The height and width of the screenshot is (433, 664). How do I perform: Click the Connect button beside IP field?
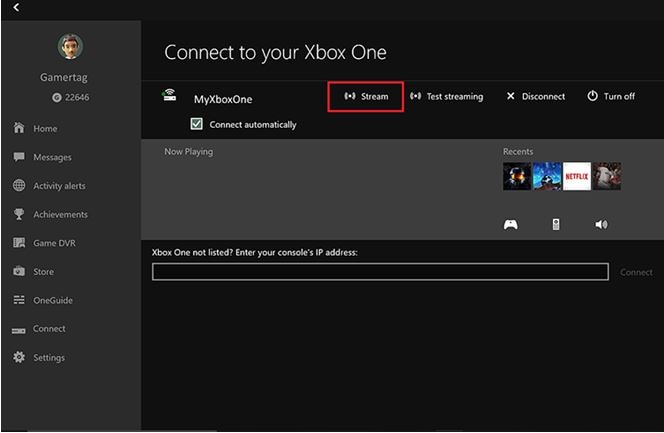coord(636,272)
